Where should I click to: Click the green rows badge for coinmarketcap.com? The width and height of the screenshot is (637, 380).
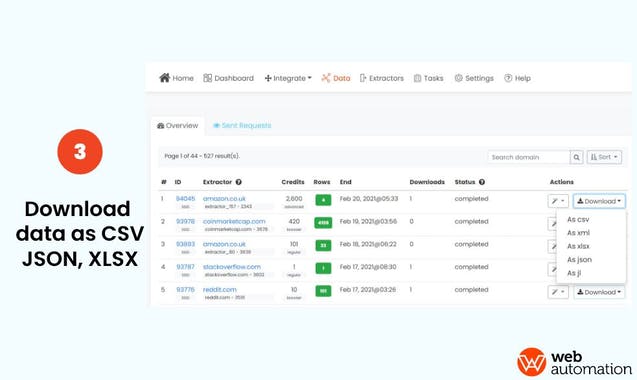(323, 223)
